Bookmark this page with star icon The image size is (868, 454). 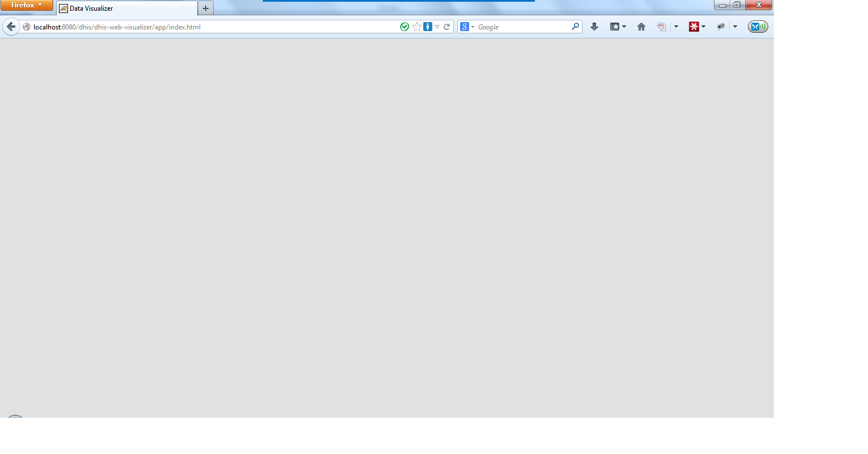click(x=417, y=27)
